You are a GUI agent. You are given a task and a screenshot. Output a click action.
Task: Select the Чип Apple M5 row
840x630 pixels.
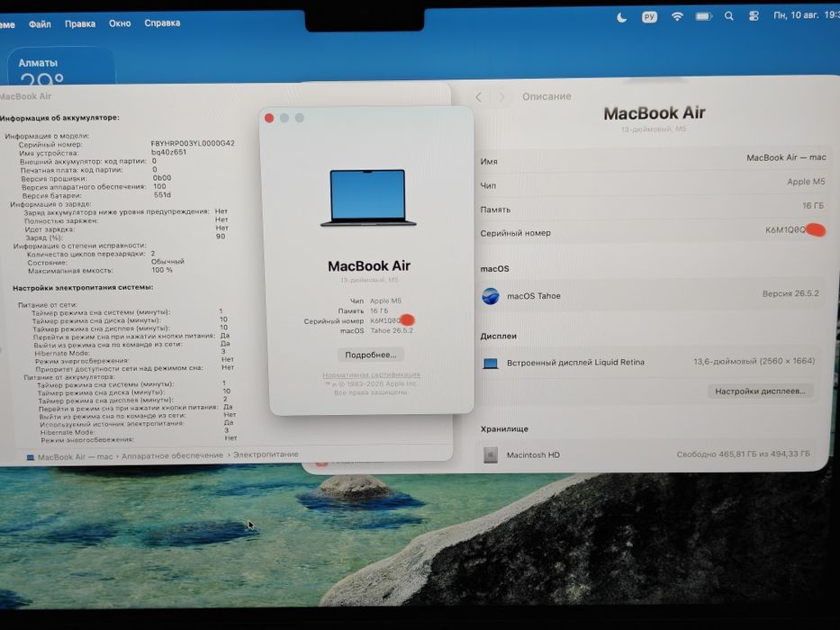tap(653, 184)
